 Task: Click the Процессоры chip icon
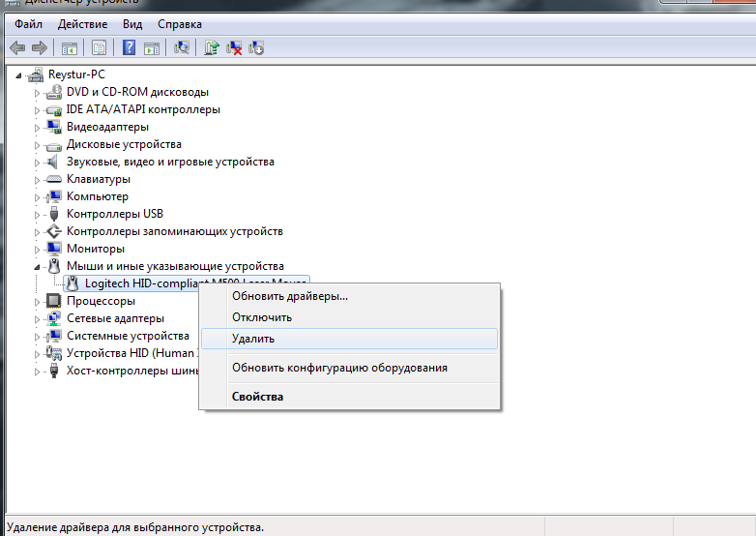tap(54, 301)
